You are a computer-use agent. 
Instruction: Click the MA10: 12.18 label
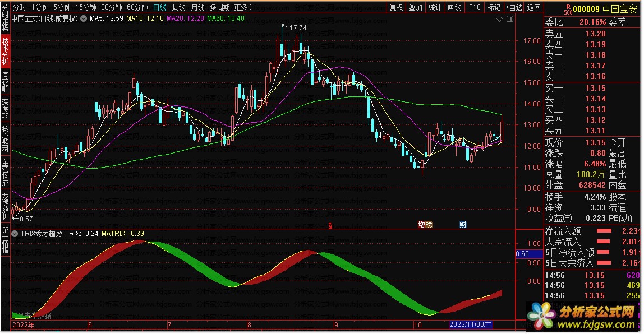coord(145,18)
